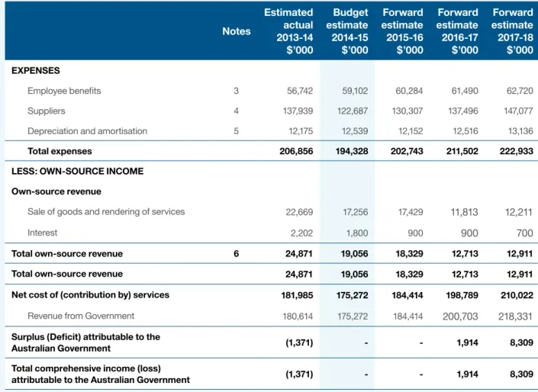Select Sale of goods value 22,669
Image resolution: width=538 pixels, height=392 pixels.
point(300,212)
